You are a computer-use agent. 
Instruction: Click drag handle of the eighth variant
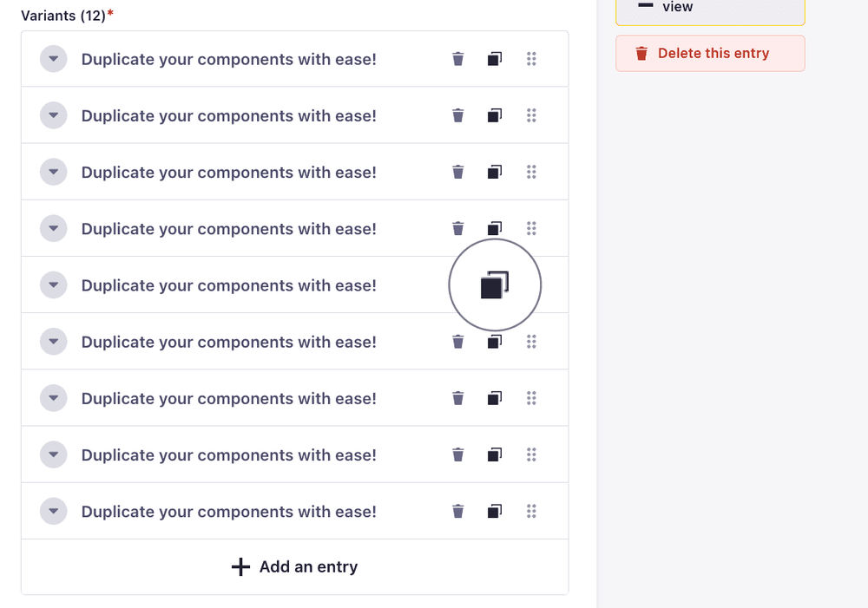tap(531, 454)
